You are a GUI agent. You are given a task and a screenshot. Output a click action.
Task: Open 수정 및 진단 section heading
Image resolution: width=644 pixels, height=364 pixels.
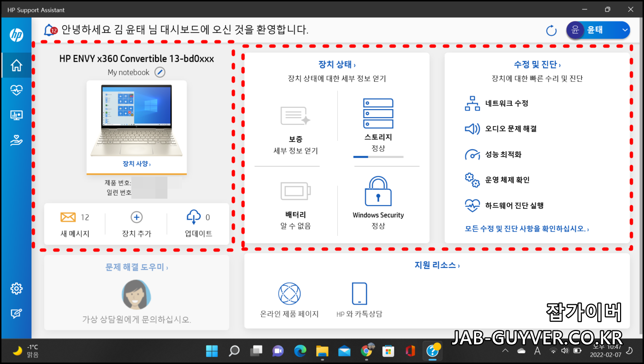[x=537, y=64]
